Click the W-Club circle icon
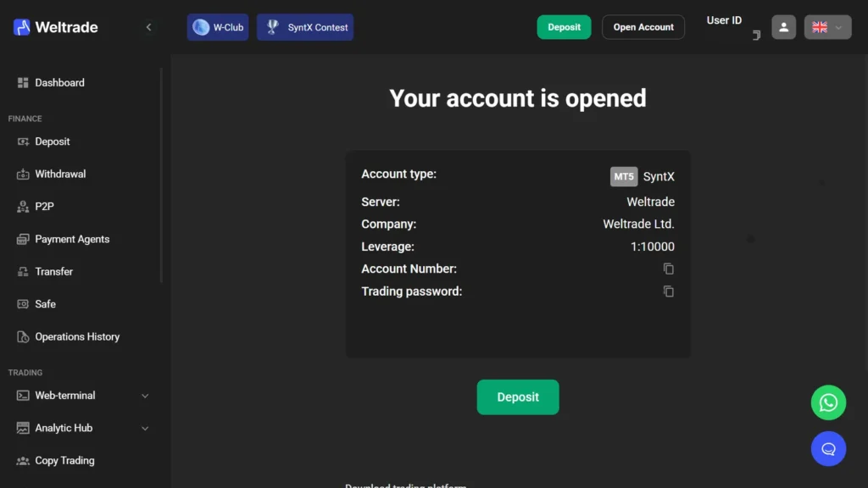Screen dimensions: 868x488 201,27
